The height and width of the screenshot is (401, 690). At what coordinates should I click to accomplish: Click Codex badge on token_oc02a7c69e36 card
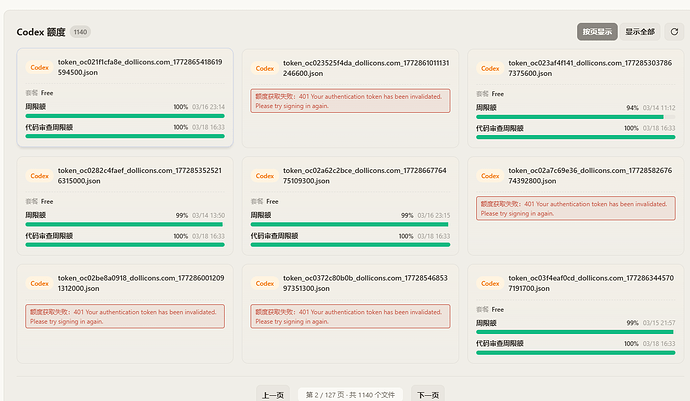pyautogui.click(x=490, y=176)
